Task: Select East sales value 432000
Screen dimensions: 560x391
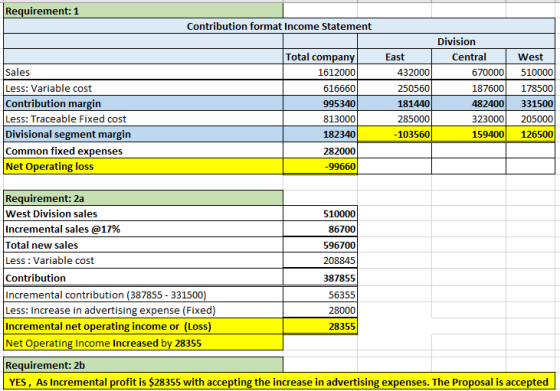Action: click(x=395, y=72)
